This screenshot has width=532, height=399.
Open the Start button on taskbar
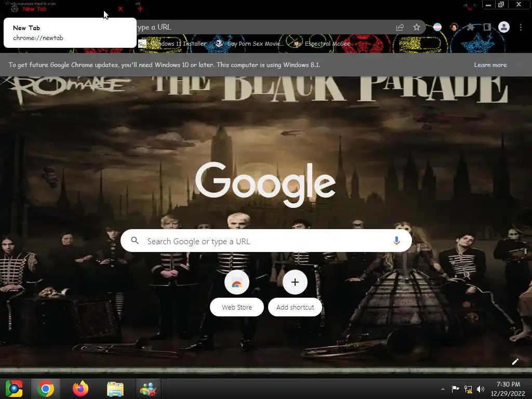click(14, 389)
